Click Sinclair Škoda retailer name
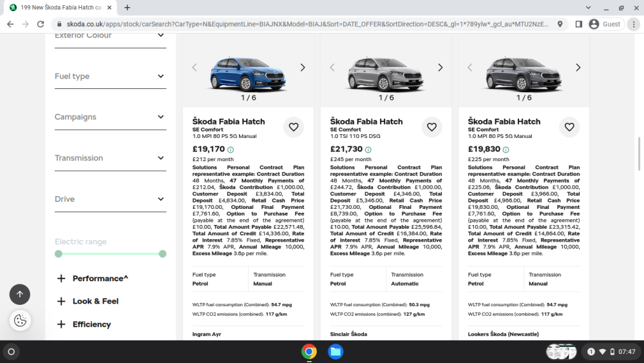Screen dimensions: 644x363 [x=348, y=334]
